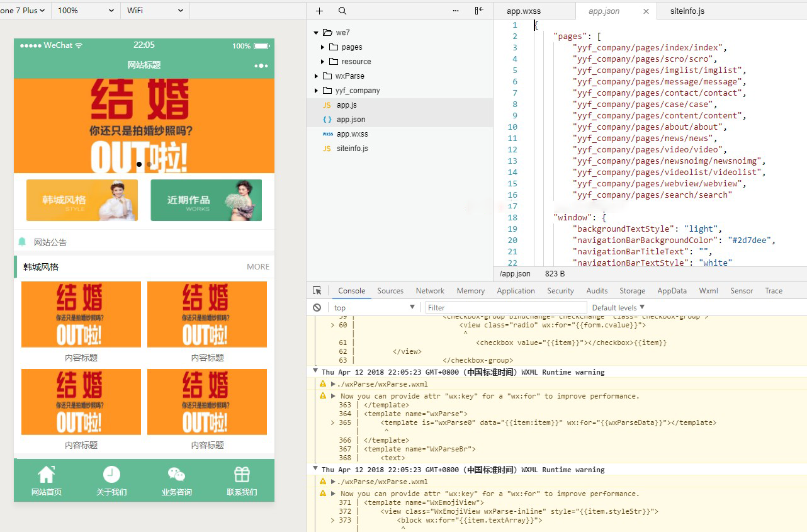This screenshot has width=807, height=532.
Task: Click the 网站公告 notice text
Action: coord(50,242)
